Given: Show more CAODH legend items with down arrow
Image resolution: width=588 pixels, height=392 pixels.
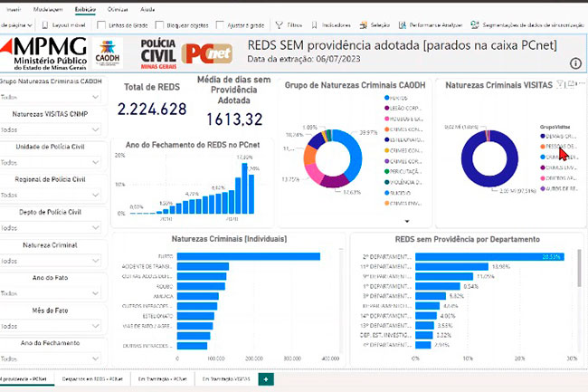Looking at the screenshot, I should (x=407, y=221).
